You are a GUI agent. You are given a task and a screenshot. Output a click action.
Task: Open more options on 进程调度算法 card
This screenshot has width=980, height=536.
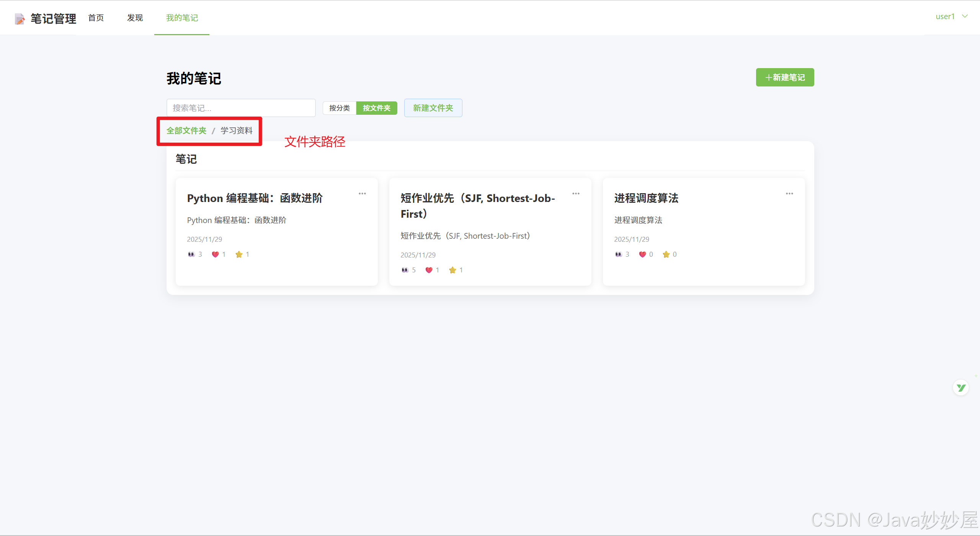789,194
